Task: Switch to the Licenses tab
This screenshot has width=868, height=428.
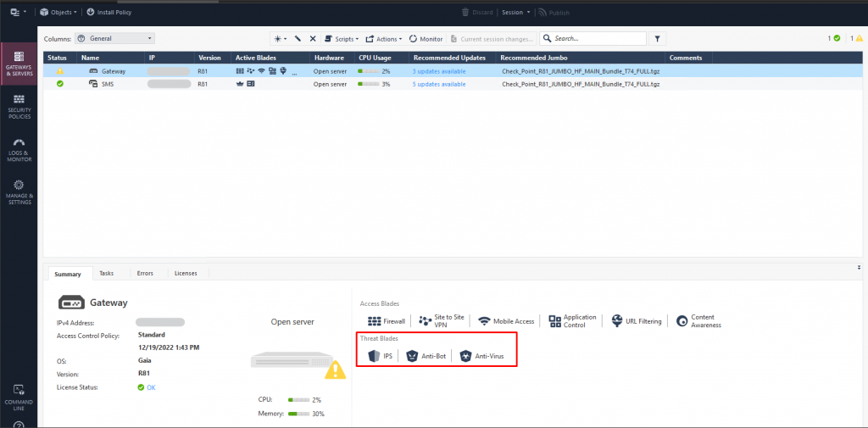Action: pyautogui.click(x=186, y=274)
